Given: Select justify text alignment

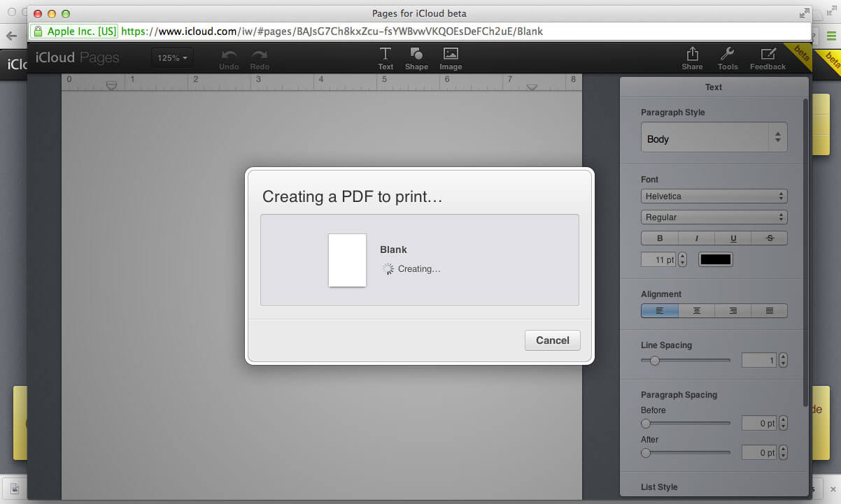Looking at the screenshot, I should click(x=770, y=310).
